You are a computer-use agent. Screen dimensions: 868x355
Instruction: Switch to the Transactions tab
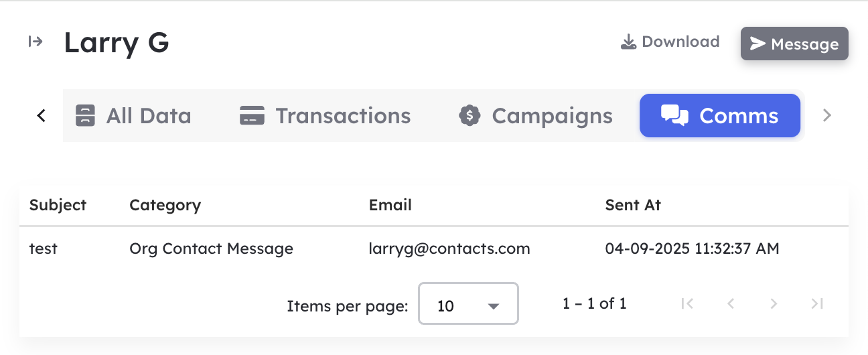tap(325, 115)
